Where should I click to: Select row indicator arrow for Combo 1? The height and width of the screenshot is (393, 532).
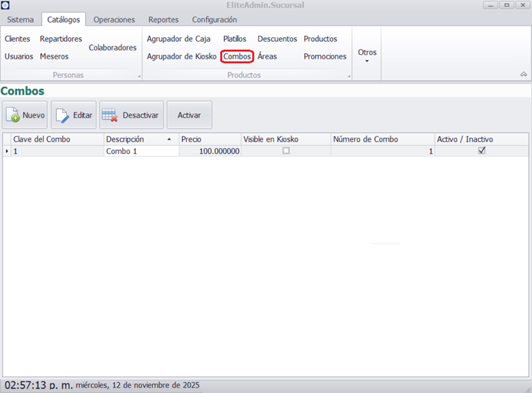coord(7,151)
